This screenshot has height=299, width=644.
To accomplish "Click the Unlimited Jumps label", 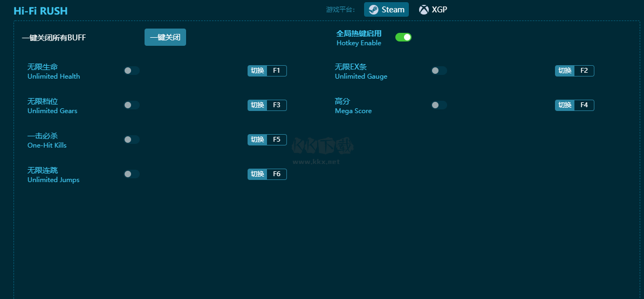I will click(x=53, y=179).
